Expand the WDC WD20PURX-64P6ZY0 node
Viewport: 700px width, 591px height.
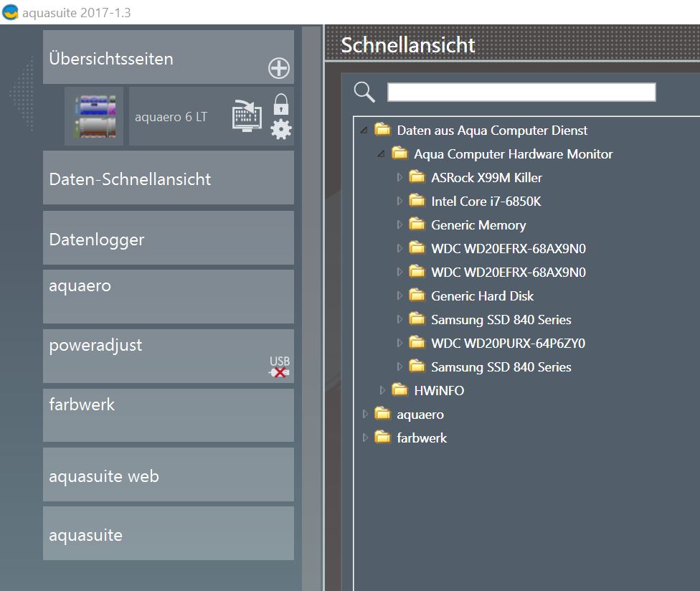[x=399, y=344]
